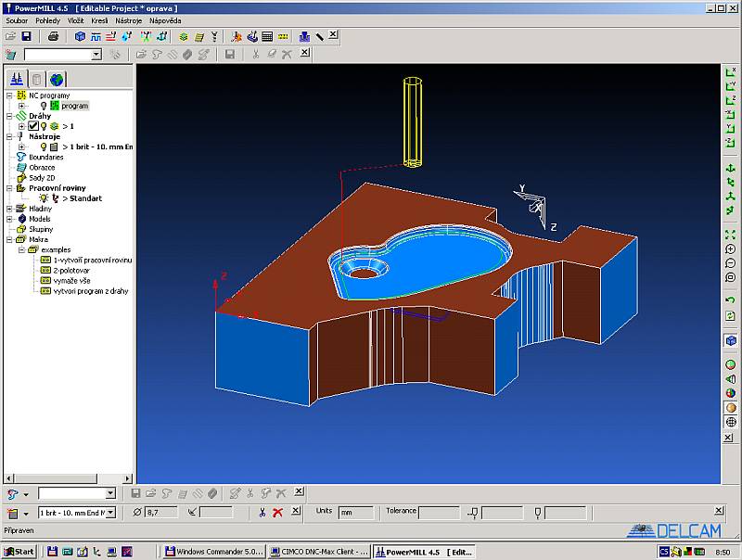Expand the Models tree node
The height and width of the screenshot is (560, 742).
tap(9, 219)
